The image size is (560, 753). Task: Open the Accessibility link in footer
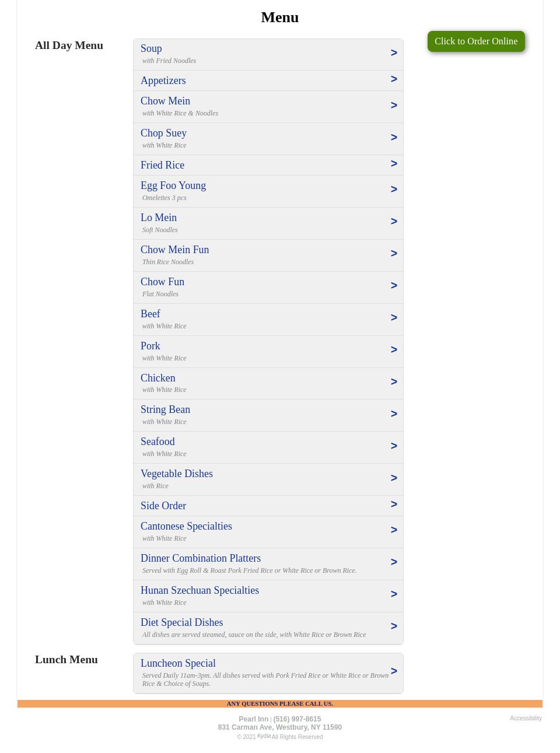point(526,719)
